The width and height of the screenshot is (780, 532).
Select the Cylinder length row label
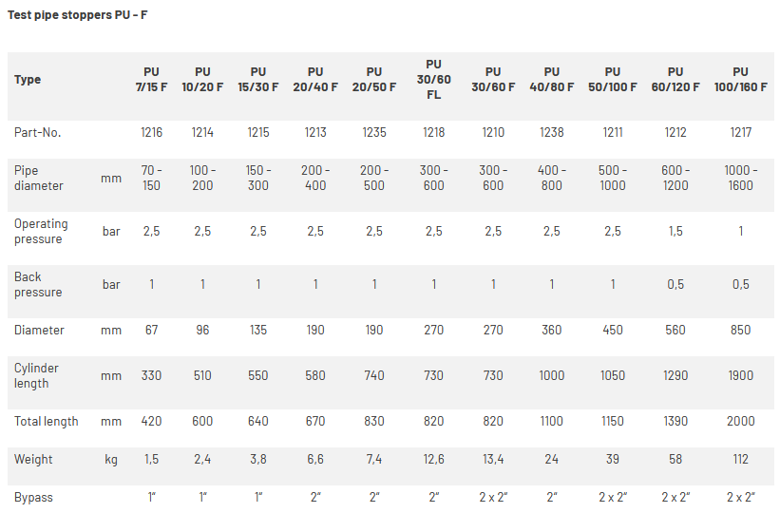pos(36,375)
